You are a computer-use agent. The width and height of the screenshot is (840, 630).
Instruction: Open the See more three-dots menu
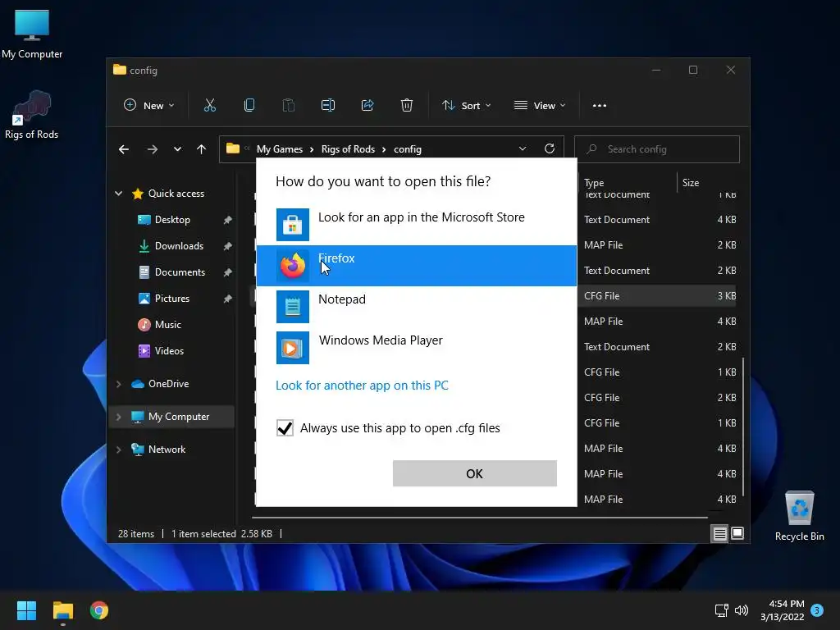(600, 106)
